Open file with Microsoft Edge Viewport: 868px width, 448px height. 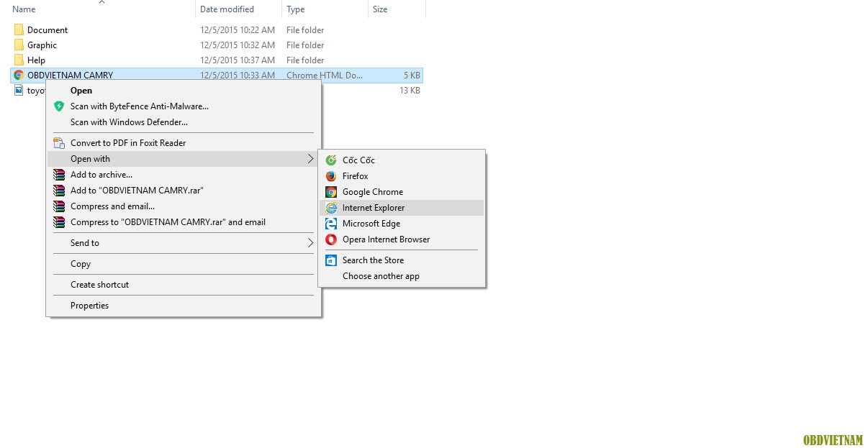pyautogui.click(x=402, y=223)
